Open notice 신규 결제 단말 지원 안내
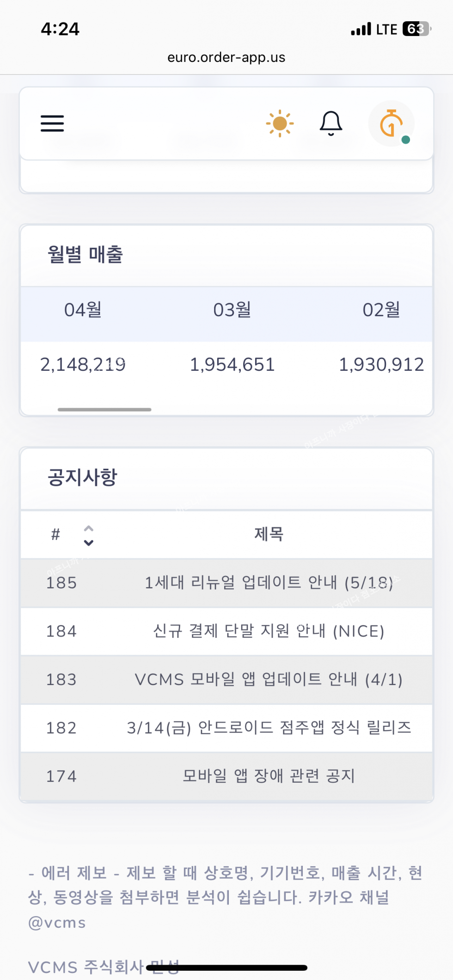453x980 pixels. [269, 631]
